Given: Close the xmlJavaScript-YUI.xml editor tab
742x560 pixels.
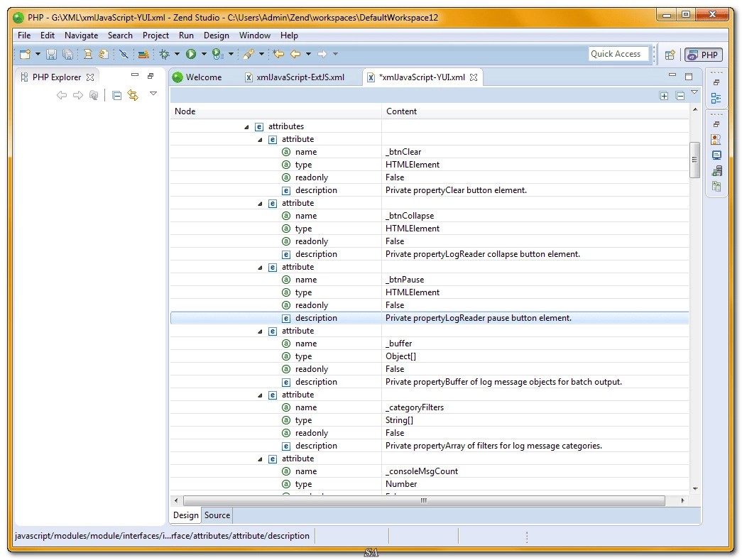Looking at the screenshot, I should coord(473,77).
